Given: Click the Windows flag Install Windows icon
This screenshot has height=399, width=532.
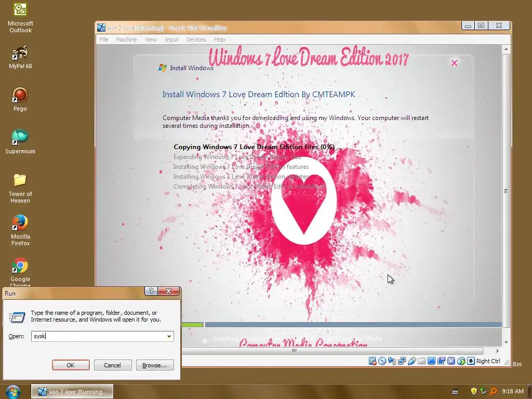Looking at the screenshot, I should (163, 68).
